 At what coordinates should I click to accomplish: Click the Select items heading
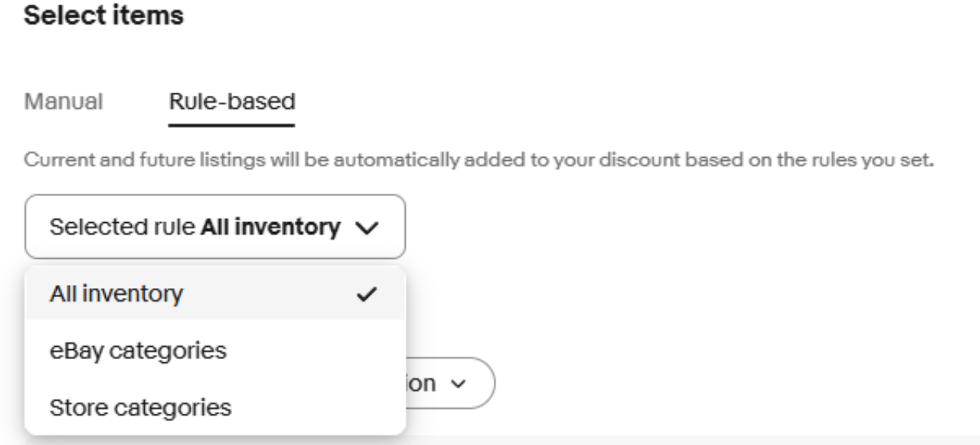(x=104, y=15)
